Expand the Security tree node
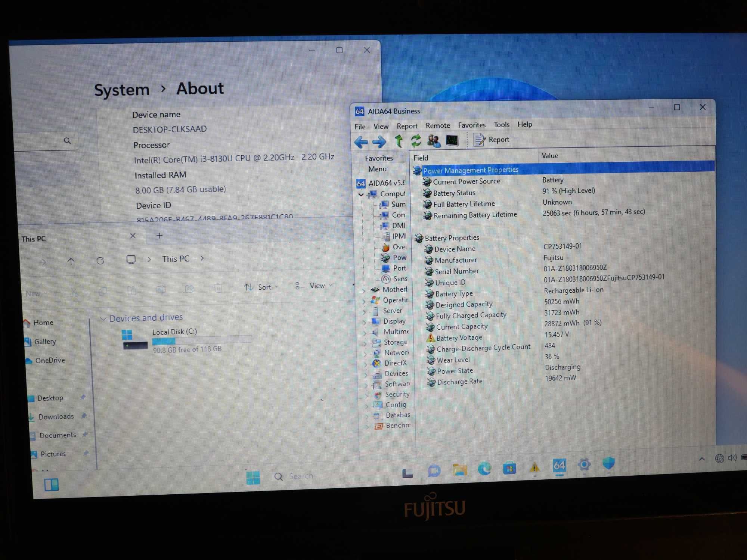 pos(367,395)
